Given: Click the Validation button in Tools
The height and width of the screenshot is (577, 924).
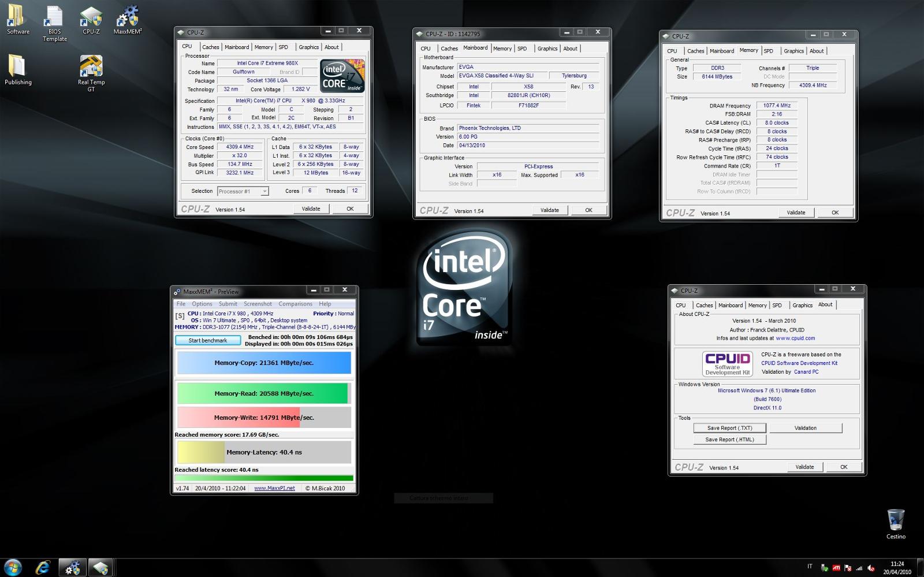Looking at the screenshot, I should pyautogui.click(x=806, y=428).
